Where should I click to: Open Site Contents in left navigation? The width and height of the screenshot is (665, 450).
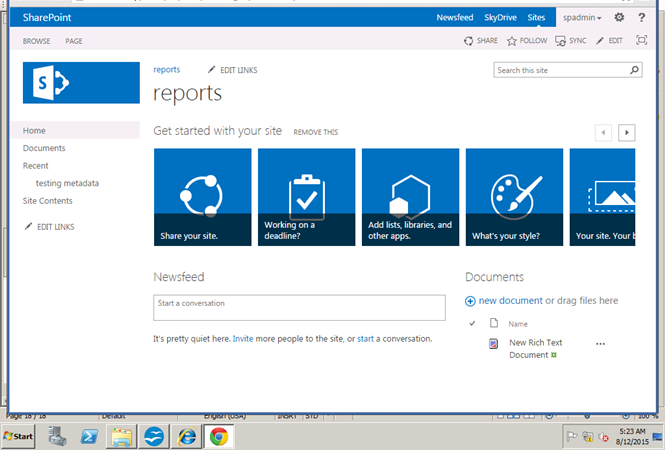48,201
